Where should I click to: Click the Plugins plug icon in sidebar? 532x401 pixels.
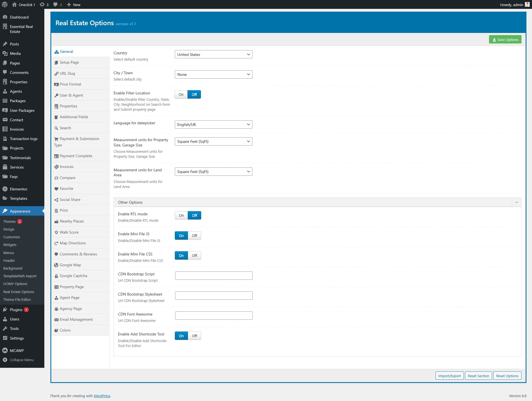tap(5, 309)
